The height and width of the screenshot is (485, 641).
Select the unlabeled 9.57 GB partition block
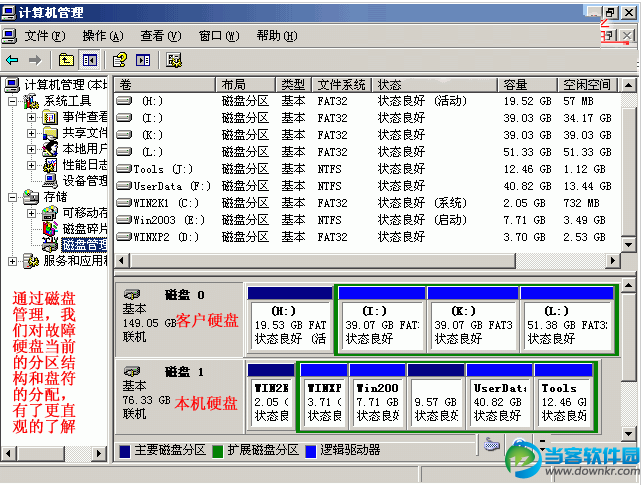[436, 397]
